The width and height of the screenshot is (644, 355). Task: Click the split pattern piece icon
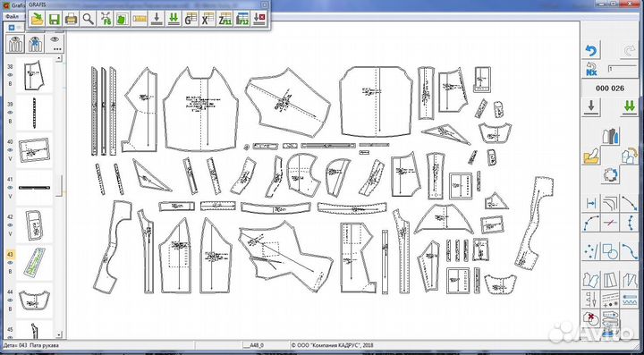click(629, 280)
